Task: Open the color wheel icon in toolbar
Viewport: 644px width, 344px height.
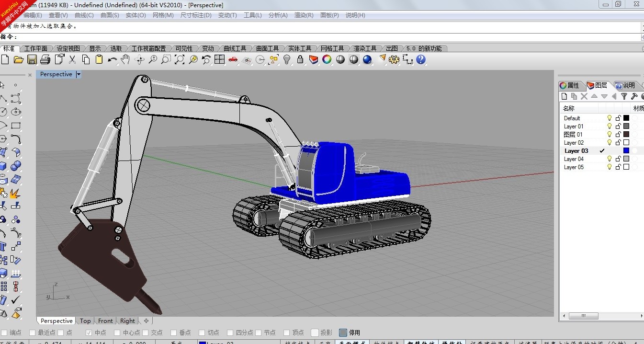Action: (x=327, y=59)
